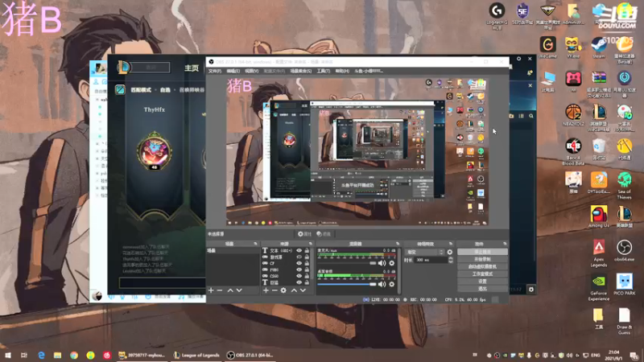The image size is (644, 362).
Task: Open desktop audio settings gear
Action: [x=391, y=284]
